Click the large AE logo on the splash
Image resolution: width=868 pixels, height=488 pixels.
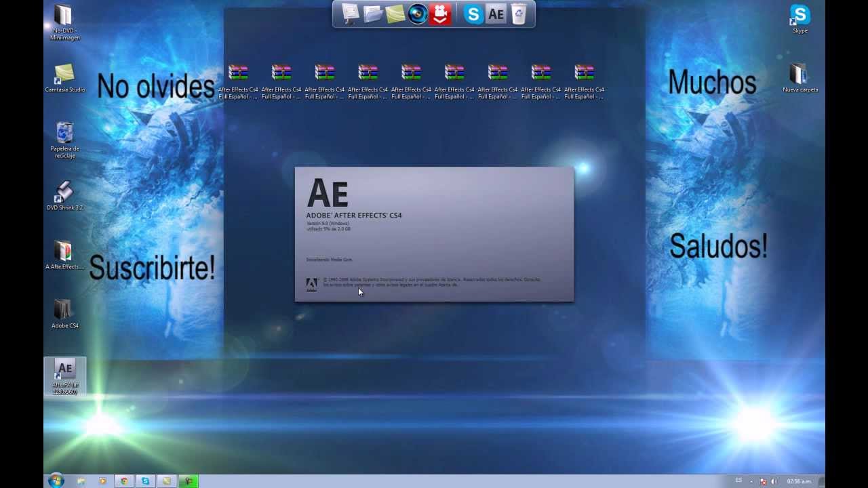pos(328,194)
